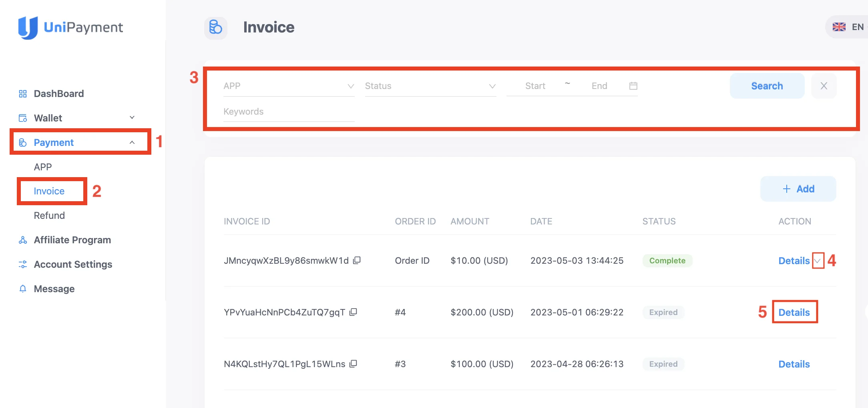The width and height of the screenshot is (868, 408).
Task: Select Refund in the sidebar submenu
Action: coord(49,215)
